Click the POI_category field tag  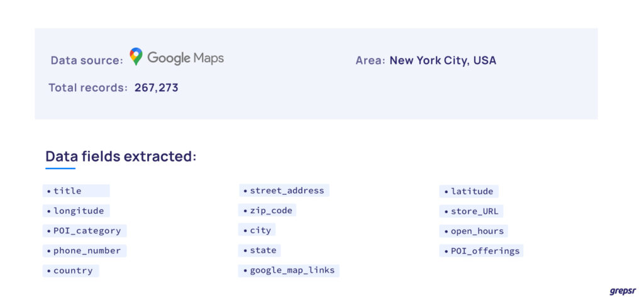85,231
